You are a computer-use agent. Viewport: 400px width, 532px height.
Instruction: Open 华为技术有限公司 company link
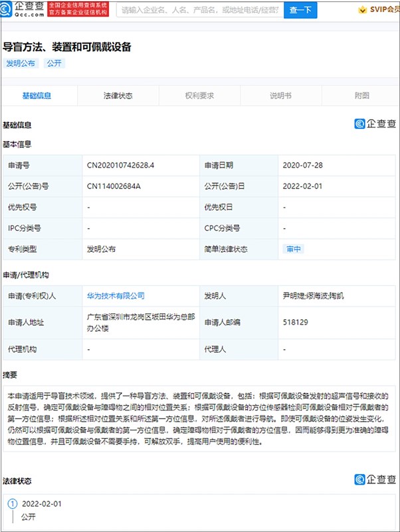[x=116, y=296]
